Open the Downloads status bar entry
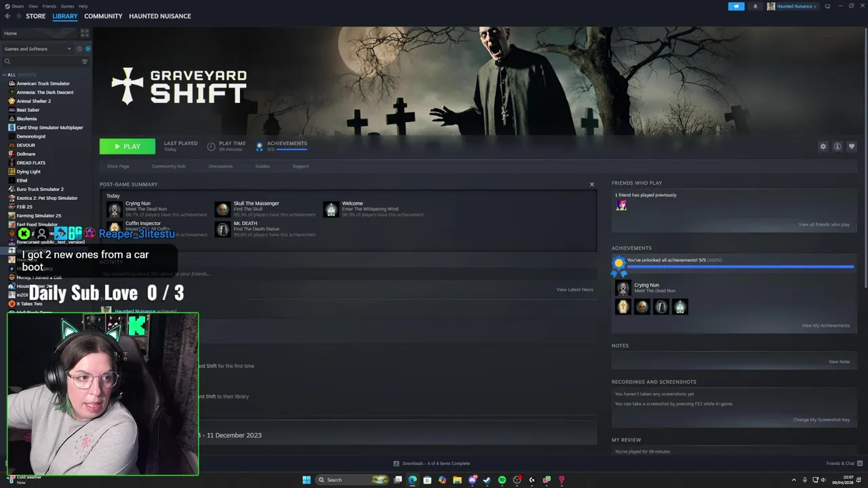The width and height of the screenshot is (868, 488). point(432,464)
